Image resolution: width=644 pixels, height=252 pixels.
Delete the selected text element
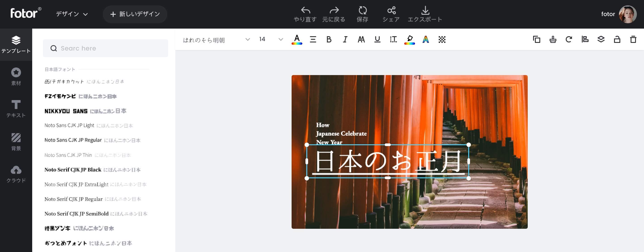633,39
